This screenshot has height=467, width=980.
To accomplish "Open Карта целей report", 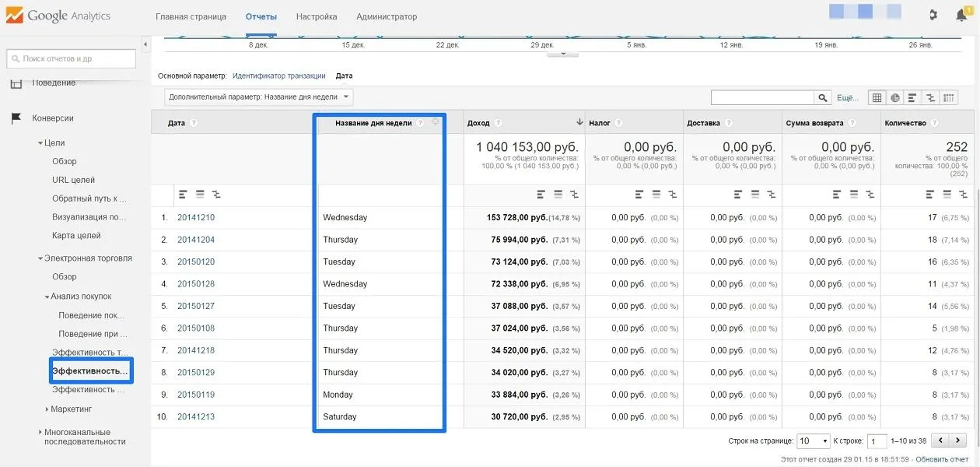I will pyautogui.click(x=76, y=236).
